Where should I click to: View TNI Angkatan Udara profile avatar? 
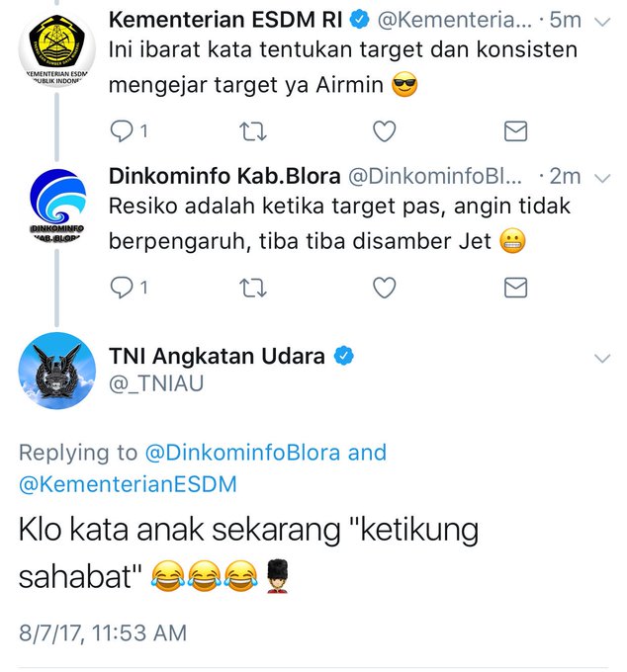pos(57,371)
